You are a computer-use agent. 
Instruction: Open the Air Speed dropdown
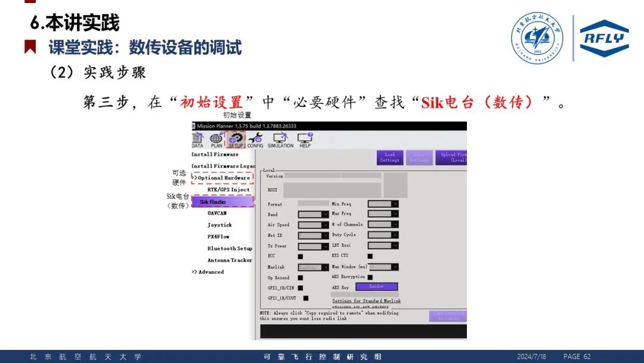(314, 225)
